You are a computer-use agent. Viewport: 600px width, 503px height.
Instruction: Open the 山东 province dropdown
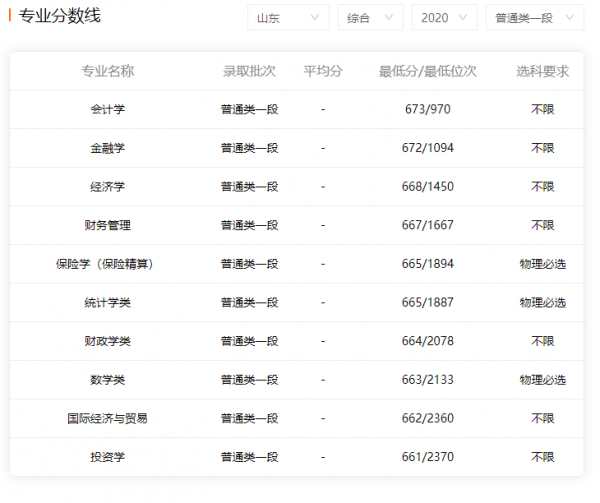tap(288, 18)
